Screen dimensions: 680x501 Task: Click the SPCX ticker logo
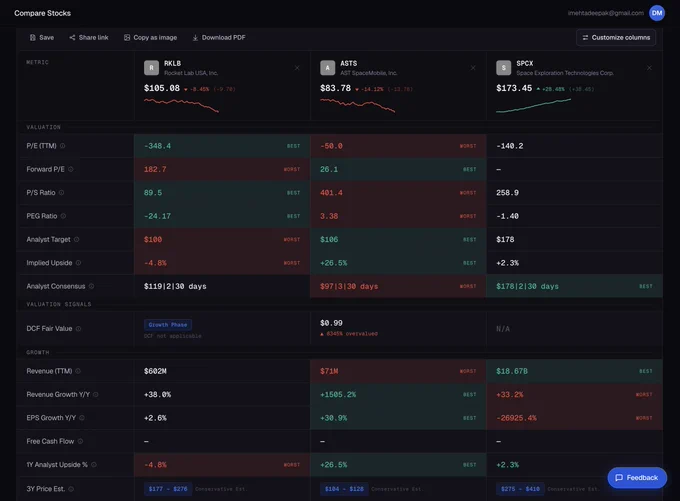coord(503,68)
